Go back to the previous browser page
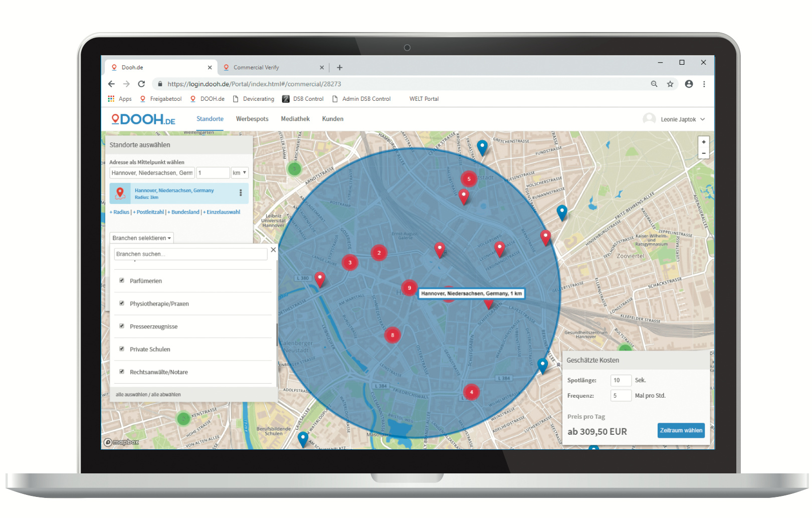The width and height of the screenshot is (812, 518). pyautogui.click(x=111, y=84)
